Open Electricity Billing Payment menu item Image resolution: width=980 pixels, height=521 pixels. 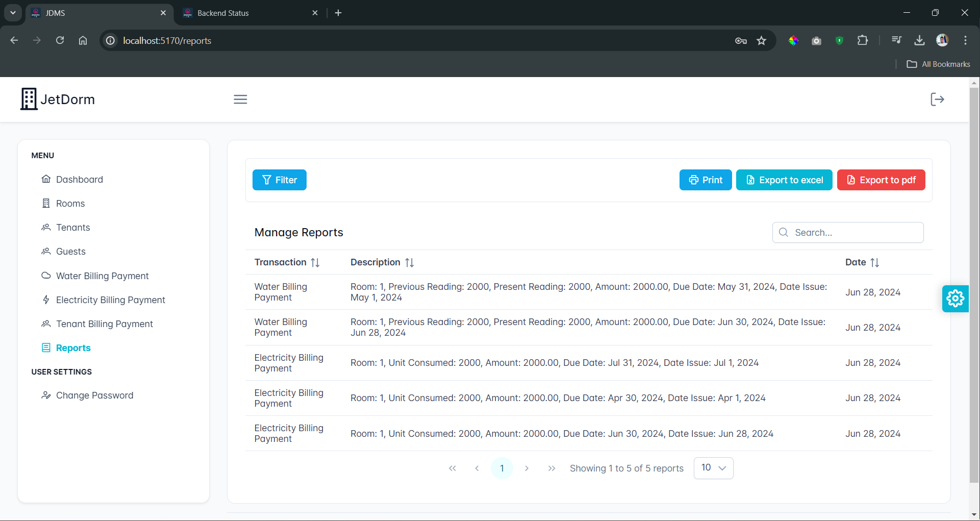(x=110, y=300)
